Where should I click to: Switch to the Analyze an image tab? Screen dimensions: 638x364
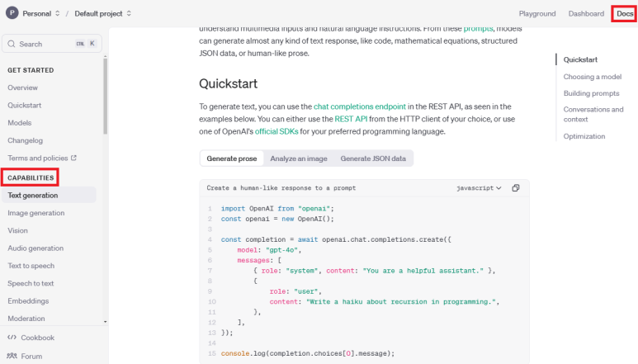299,158
